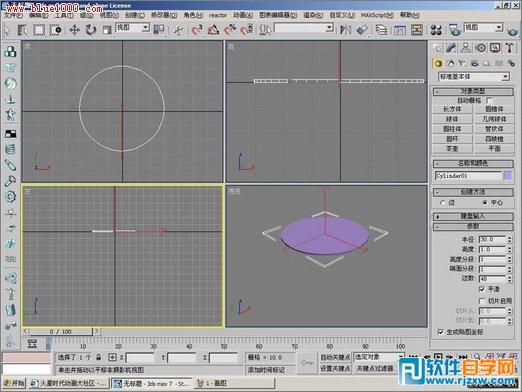522x392 pixels.
Task: Select the Geometry category icon
Action: pos(438,63)
